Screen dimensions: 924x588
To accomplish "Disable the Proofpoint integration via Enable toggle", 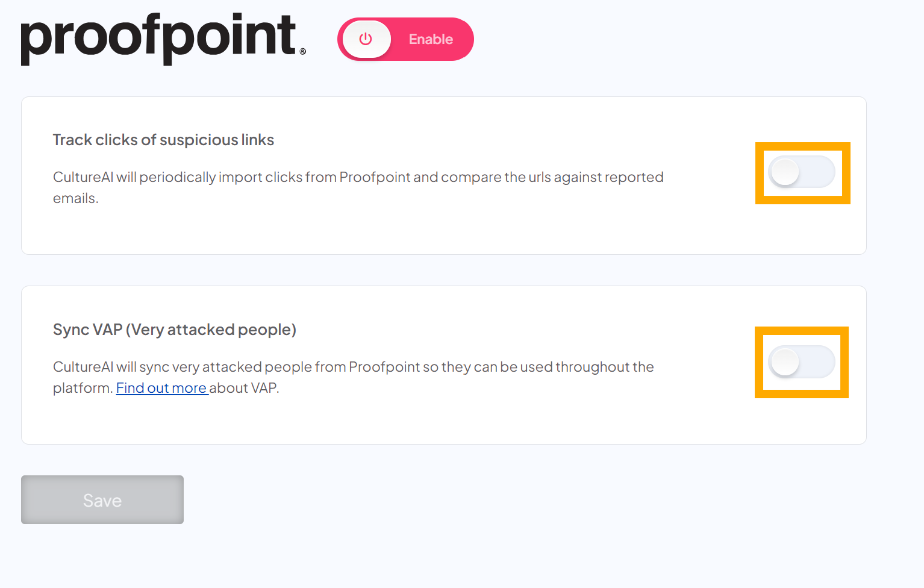I will (405, 39).
